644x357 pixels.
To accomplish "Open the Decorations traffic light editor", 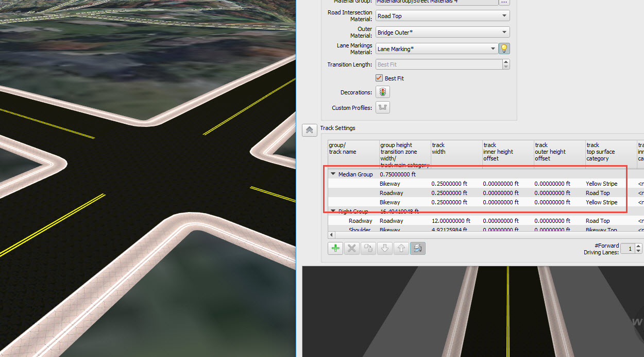I will (382, 91).
